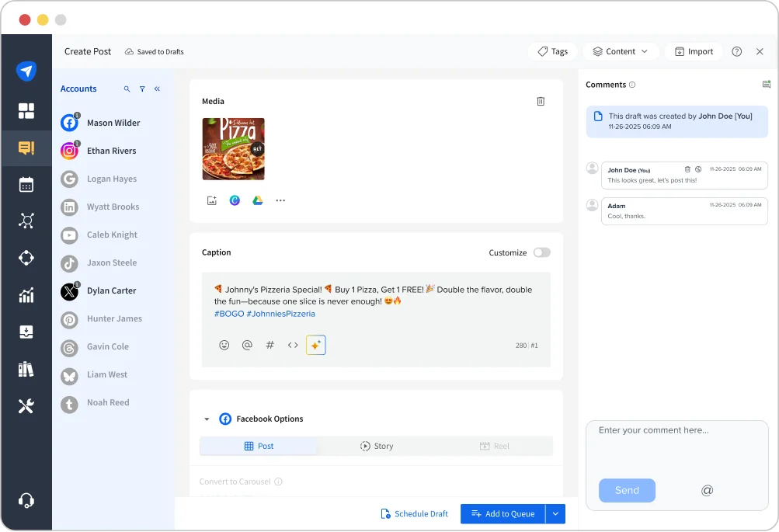Select the Hunter James Pinterest account
This screenshot has width=779, height=532.
101,318
